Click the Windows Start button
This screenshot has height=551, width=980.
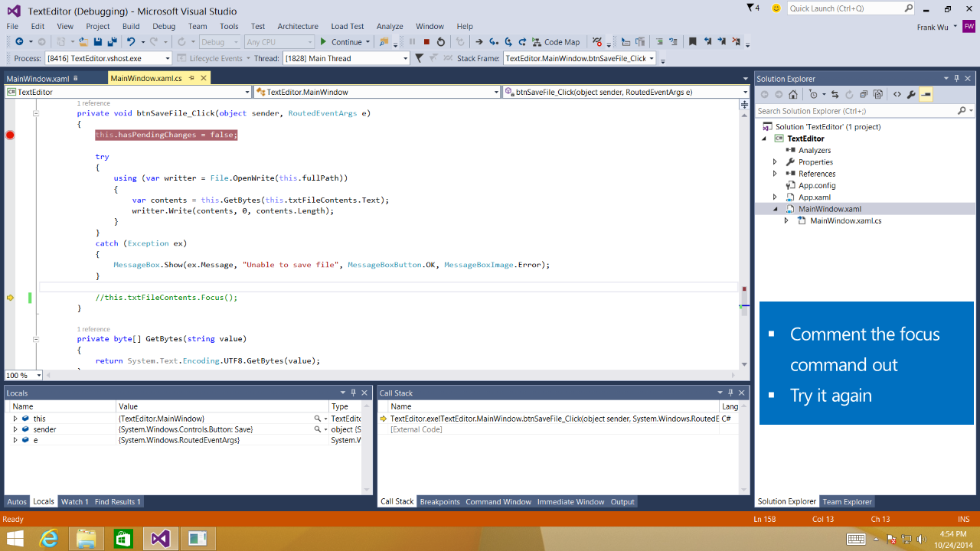point(15,539)
